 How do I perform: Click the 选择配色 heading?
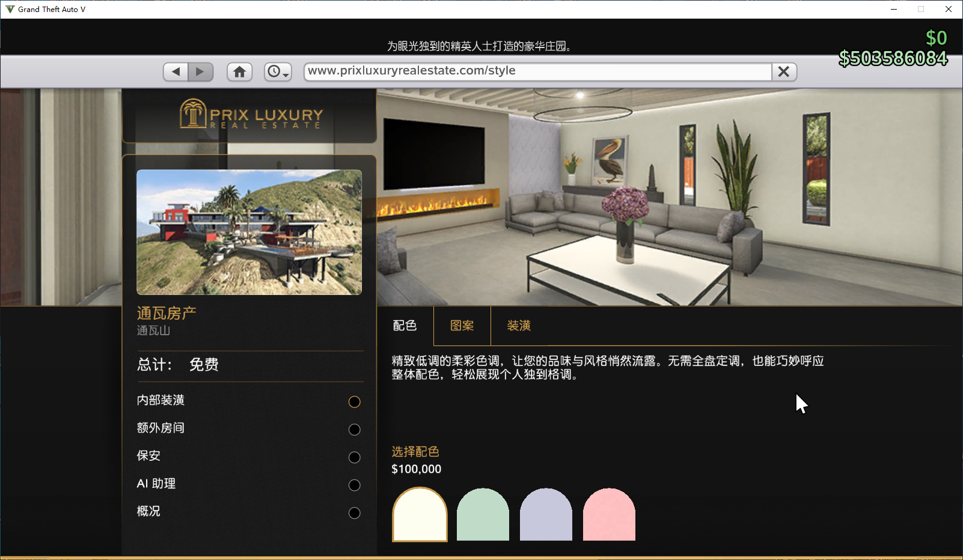tap(415, 452)
